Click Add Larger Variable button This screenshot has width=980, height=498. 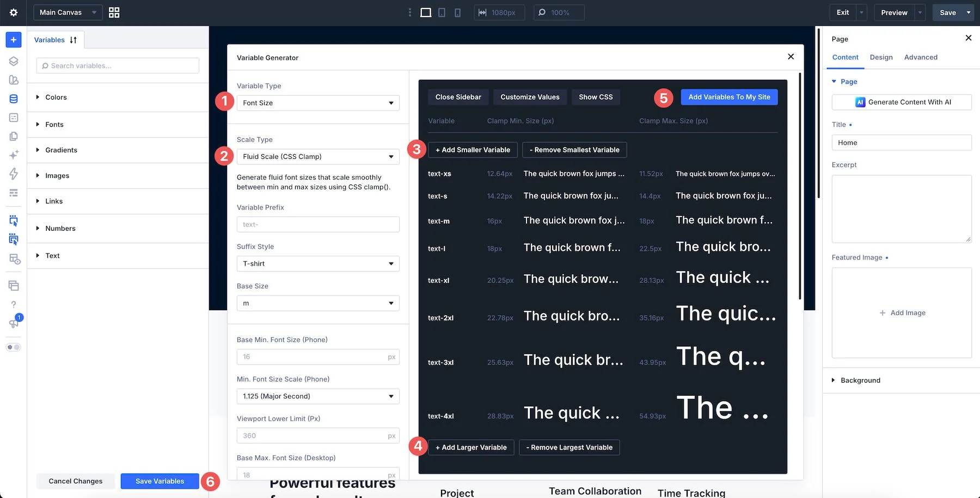coord(471,447)
